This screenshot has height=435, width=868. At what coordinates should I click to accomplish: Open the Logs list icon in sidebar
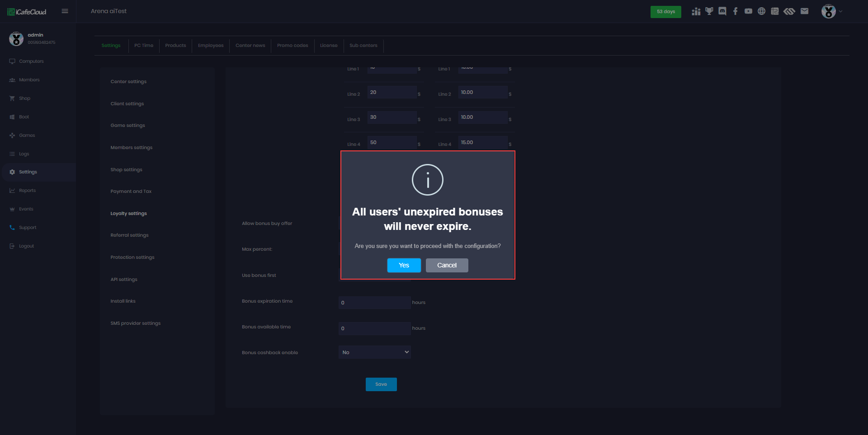[12, 154]
